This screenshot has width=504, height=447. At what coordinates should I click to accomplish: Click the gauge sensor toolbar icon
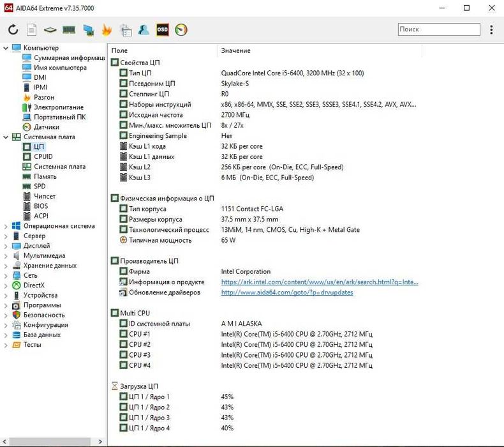coord(181,29)
